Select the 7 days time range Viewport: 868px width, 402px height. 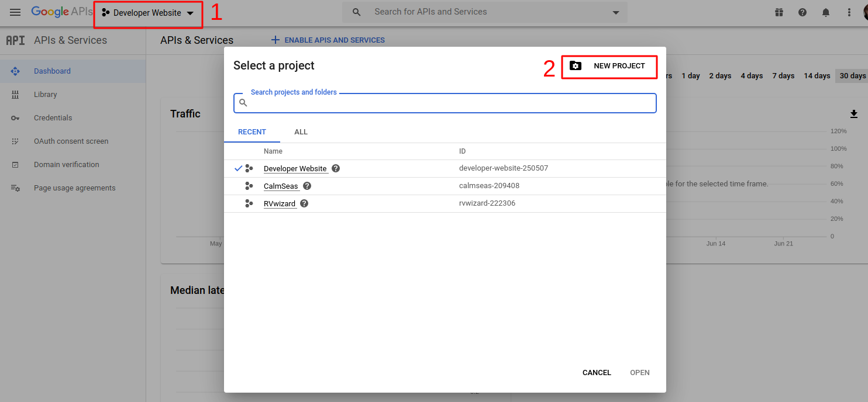(x=783, y=76)
